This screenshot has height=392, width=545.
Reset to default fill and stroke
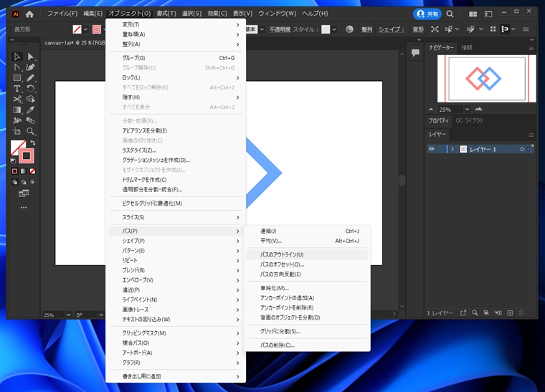(13, 161)
